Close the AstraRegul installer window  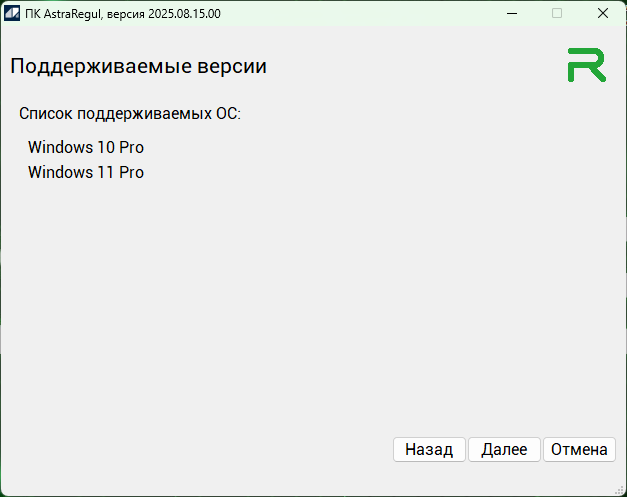pyautogui.click(x=603, y=13)
